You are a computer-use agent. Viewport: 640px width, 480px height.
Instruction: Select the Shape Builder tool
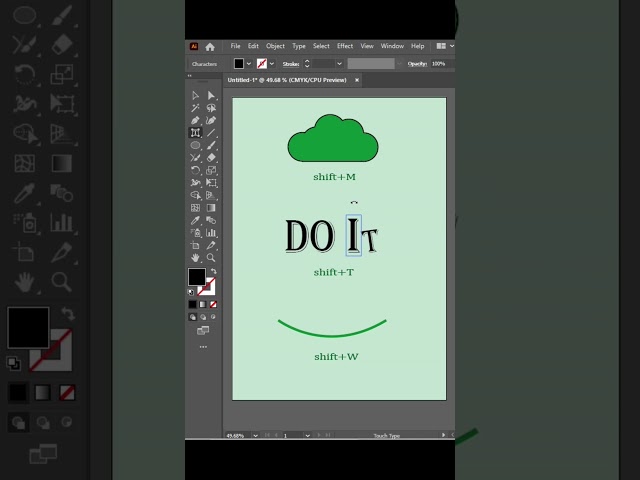(195, 195)
